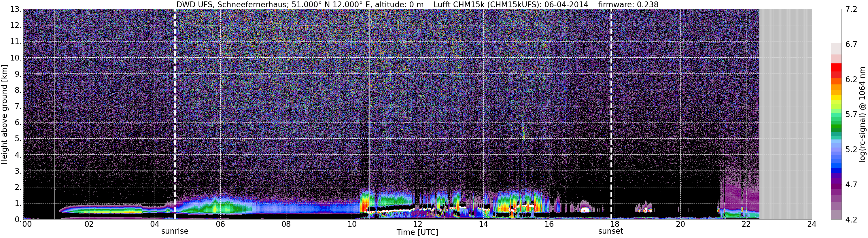Click the 12 time axis tick label

(x=417, y=224)
